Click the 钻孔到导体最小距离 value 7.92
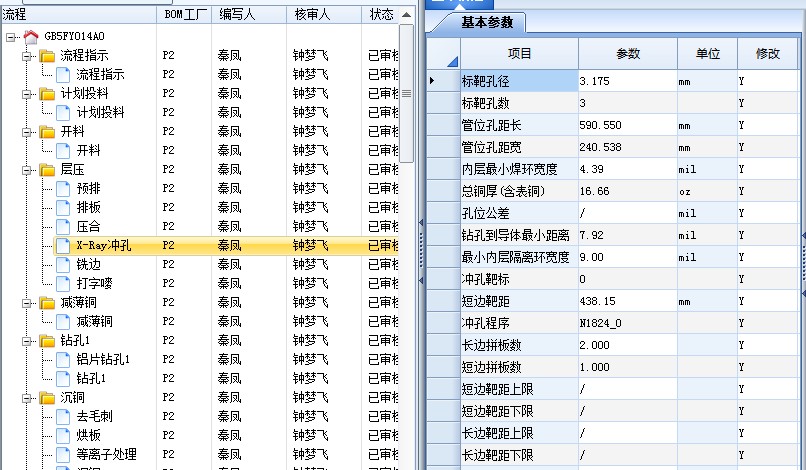806x470 pixels. [x=628, y=236]
